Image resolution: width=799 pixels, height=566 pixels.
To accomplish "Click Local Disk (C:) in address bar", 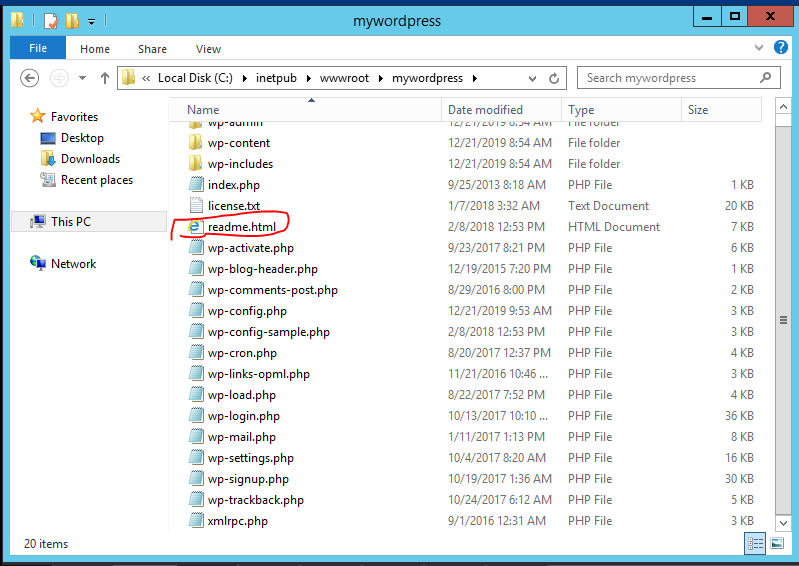I will pyautogui.click(x=195, y=78).
